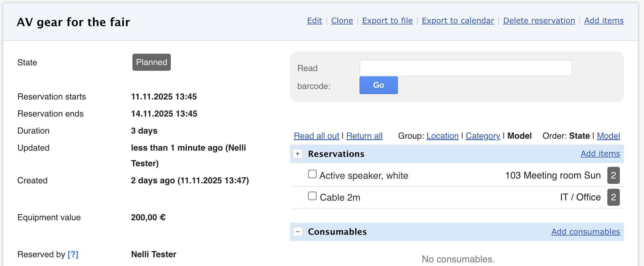
Task: Delete the reservation
Action: tap(539, 21)
